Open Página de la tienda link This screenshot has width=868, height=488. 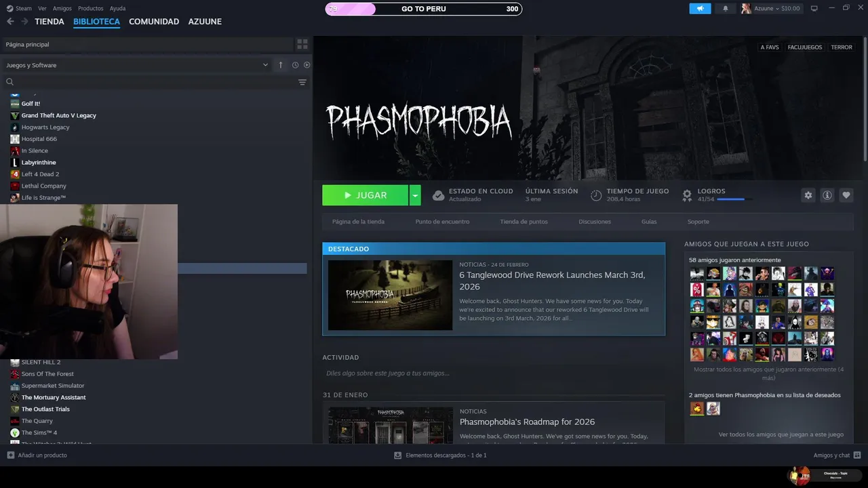358,222
